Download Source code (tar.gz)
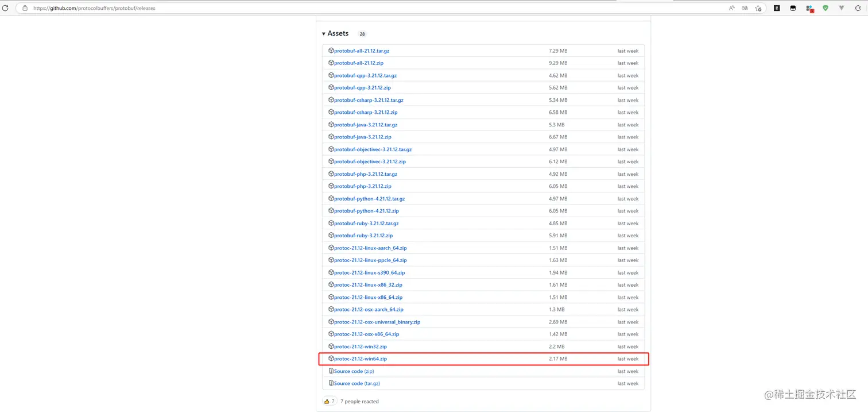Image resolution: width=868 pixels, height=412 pixels. click(357, 384)
